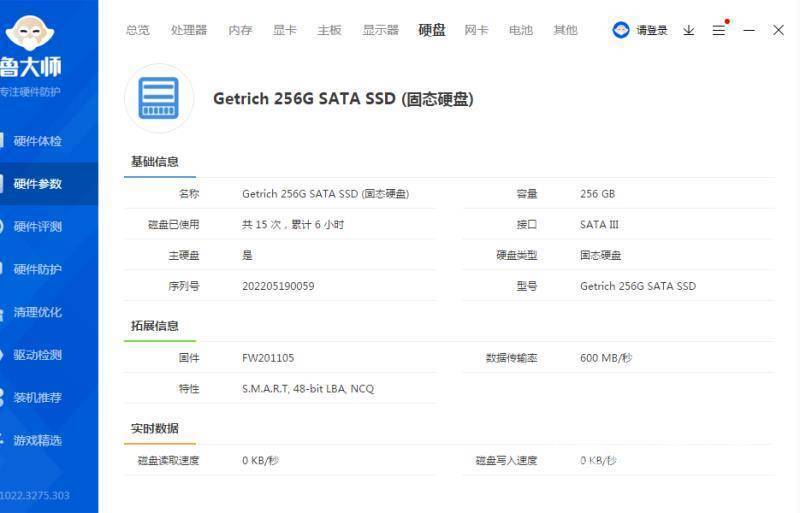
Task: Click the Lu Dashi mascot logo
Action: pyautogui.click(x=30, y=33)
